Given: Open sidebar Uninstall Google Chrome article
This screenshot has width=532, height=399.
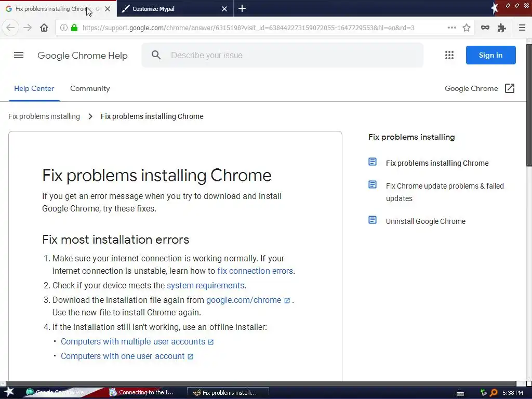Looking at the screenshot, I should click(425, 221).
